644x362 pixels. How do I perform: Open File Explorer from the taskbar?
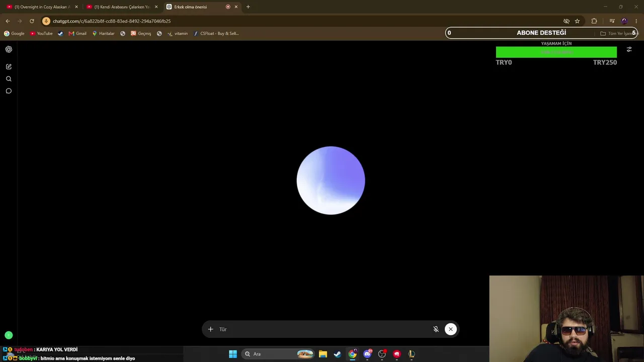click(x=323, y=354)
